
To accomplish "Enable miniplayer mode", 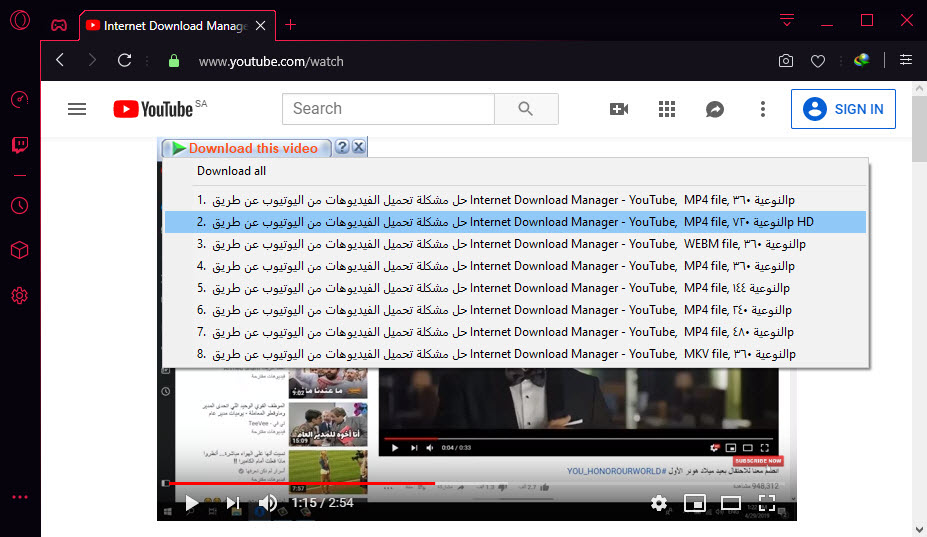I will (695, 503).
